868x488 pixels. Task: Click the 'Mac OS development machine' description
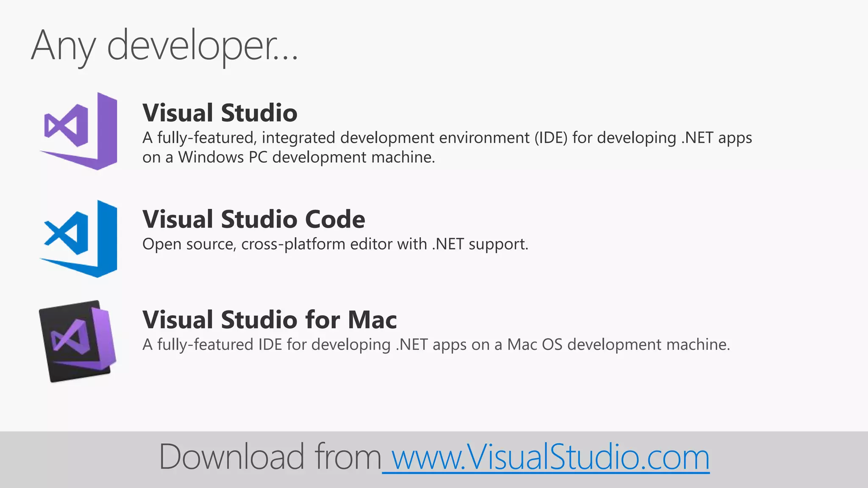(x=436, y=345)
